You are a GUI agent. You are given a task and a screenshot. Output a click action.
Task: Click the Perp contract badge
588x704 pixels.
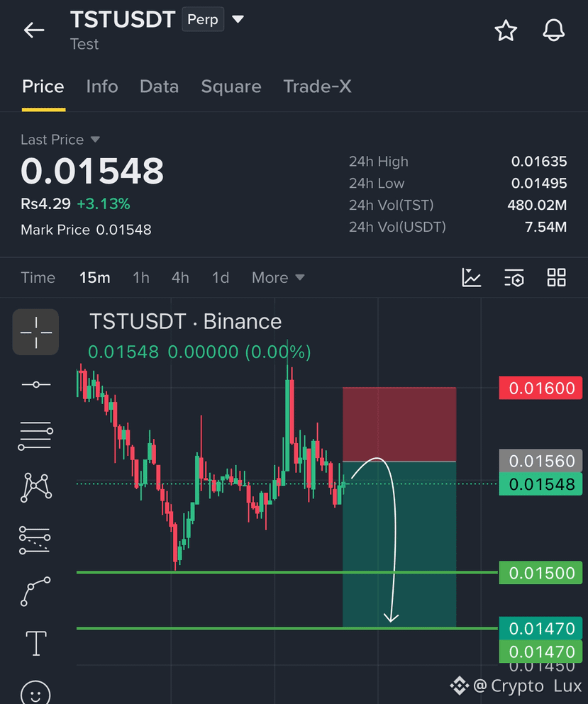pos(203,19)
